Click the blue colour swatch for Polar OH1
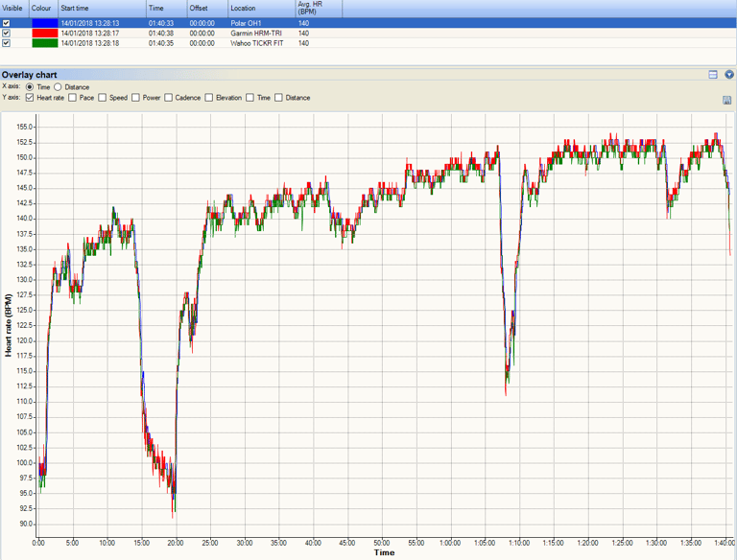Viewport: 737px width, 560px height. pos(45,23)
